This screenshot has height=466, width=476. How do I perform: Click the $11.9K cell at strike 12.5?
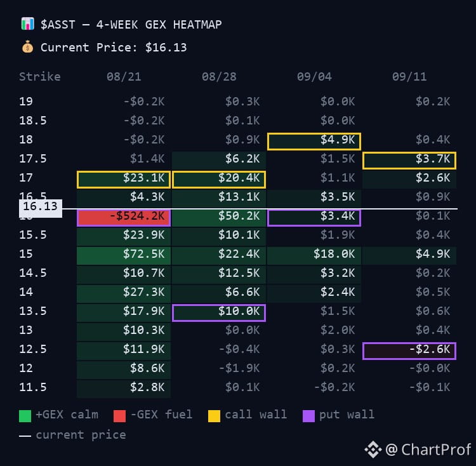[124, 350]
